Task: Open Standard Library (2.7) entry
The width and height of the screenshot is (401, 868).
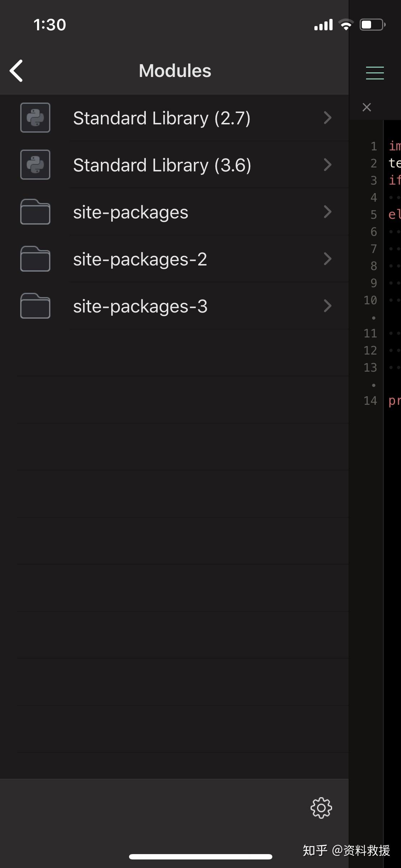Action: click(x=161, y=118)
